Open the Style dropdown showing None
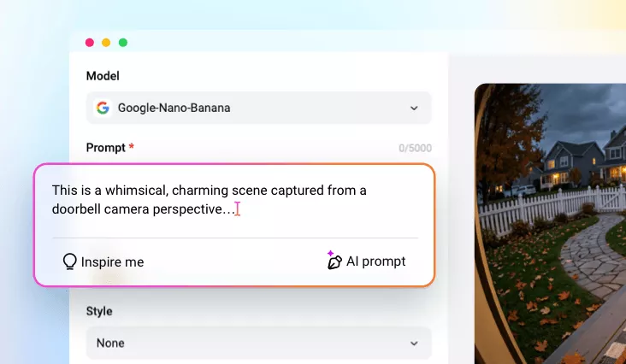626x364 pixels. 259,343
